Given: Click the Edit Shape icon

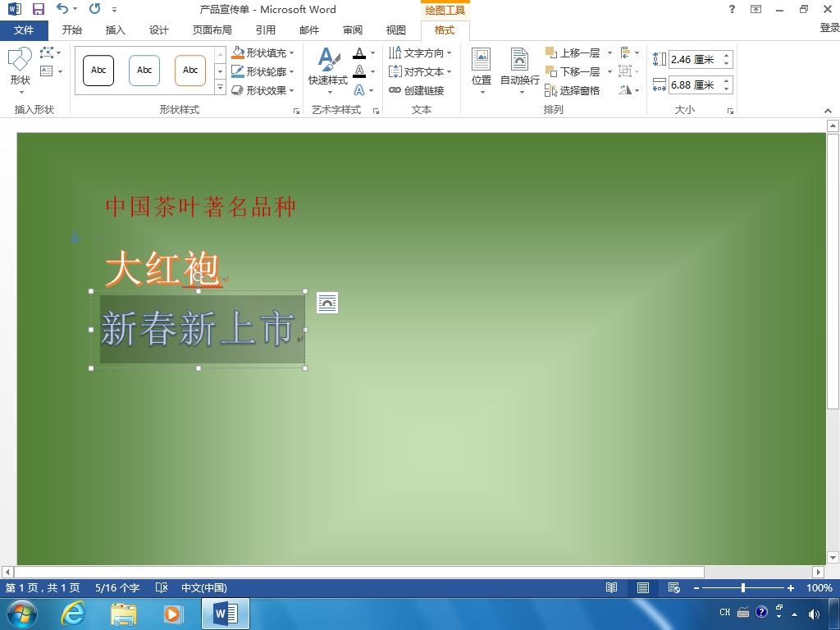Looking at the screenshot, I should (47, 52).
